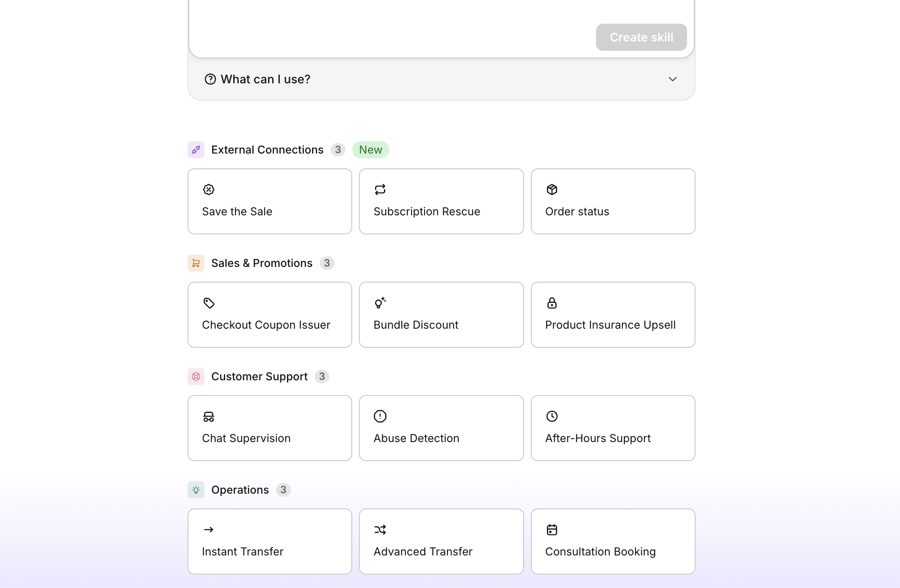Click the External Connections plug icon

pyautogui.click(x=196, y=150)
